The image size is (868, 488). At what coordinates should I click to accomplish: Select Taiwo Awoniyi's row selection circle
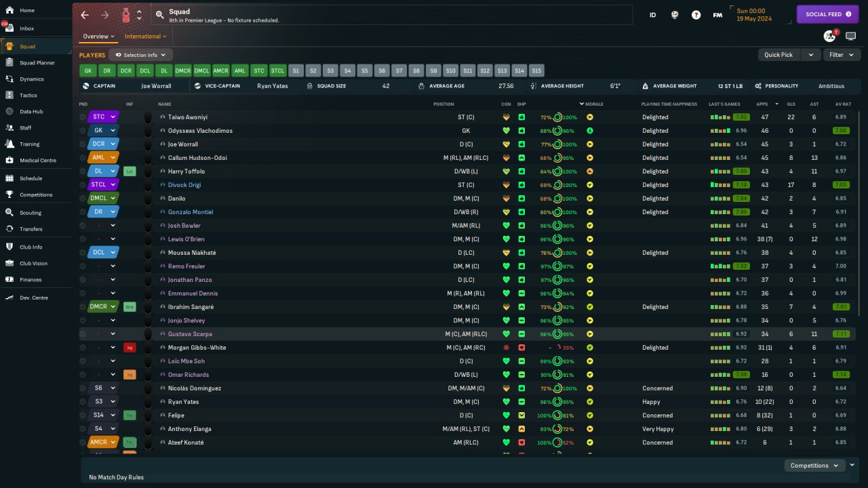click(x=83, y=117)
